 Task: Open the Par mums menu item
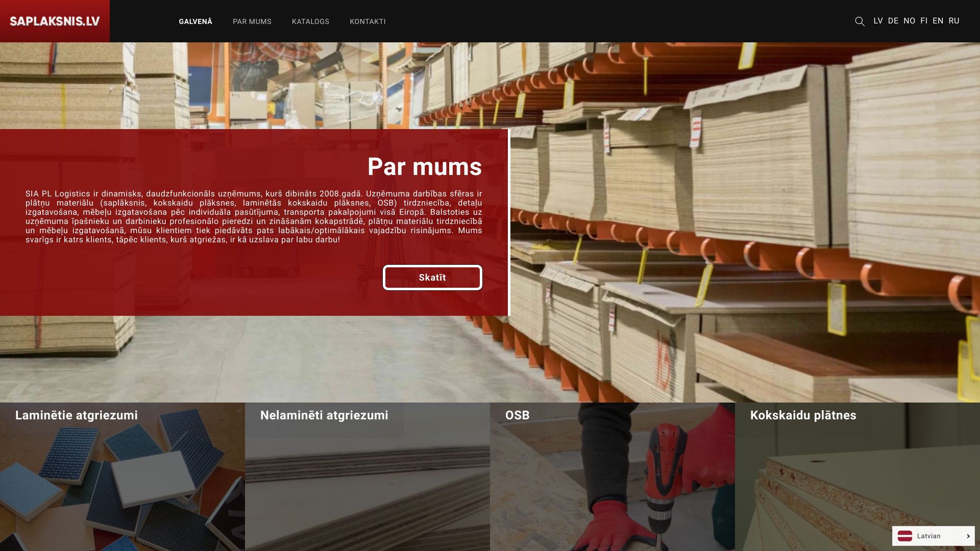point(252,21)
